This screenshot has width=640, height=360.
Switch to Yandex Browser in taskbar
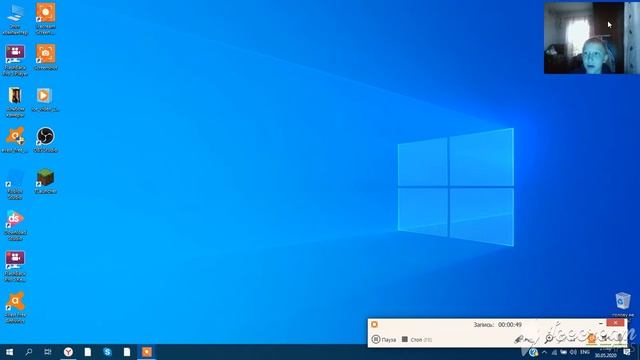(x=68, y=352)
